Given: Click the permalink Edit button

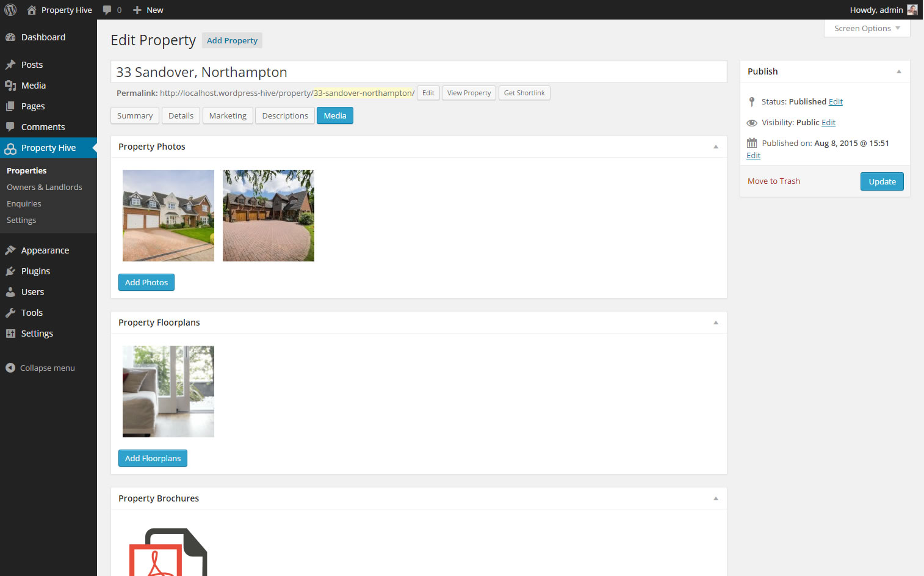Looking at the screenshot, I should 428,93.
